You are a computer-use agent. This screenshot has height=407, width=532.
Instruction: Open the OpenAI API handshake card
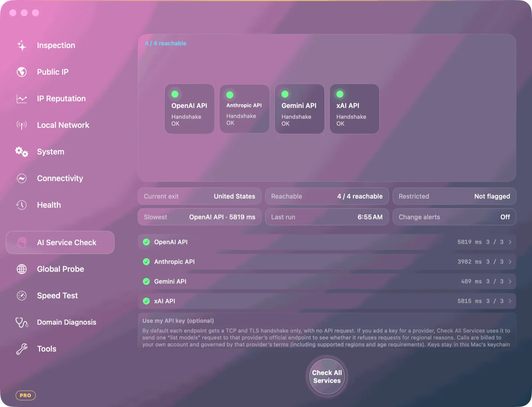190,109
